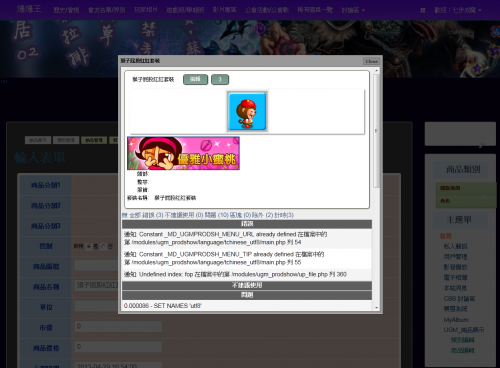Collapse the 錯誤 section header in the debug panel

pos(247,224)
